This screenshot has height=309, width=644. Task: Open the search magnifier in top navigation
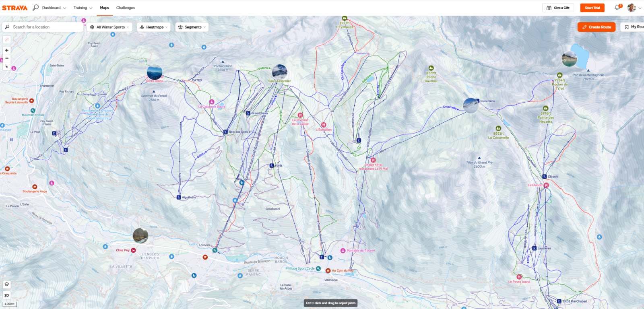[35, 8]
